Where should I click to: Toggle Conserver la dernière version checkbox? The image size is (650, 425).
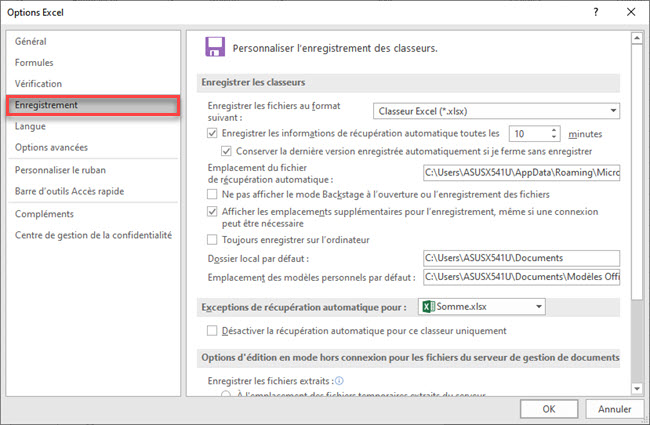226,151
